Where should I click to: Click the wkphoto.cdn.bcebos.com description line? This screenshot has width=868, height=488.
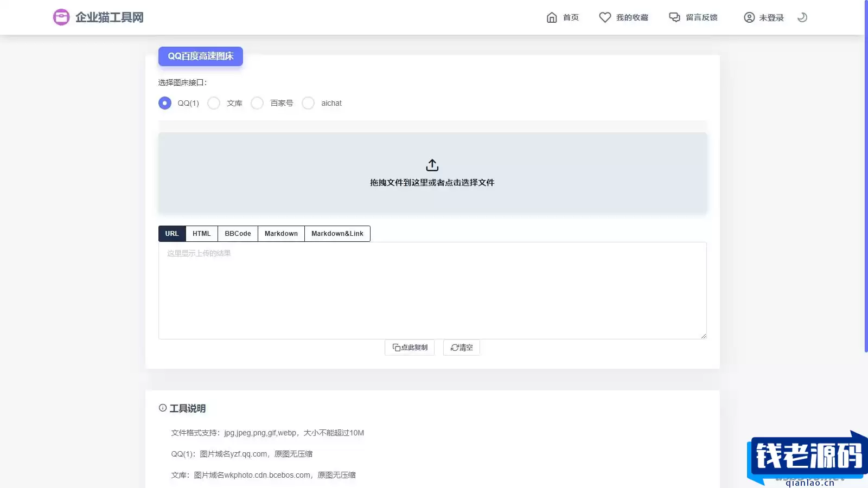point(264,475)
